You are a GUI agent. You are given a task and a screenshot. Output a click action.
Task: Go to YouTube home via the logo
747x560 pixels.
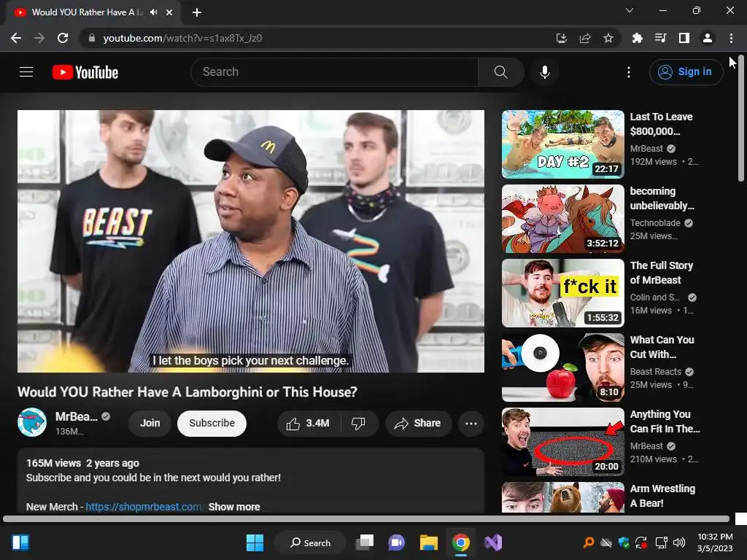[x=85, y=72]
